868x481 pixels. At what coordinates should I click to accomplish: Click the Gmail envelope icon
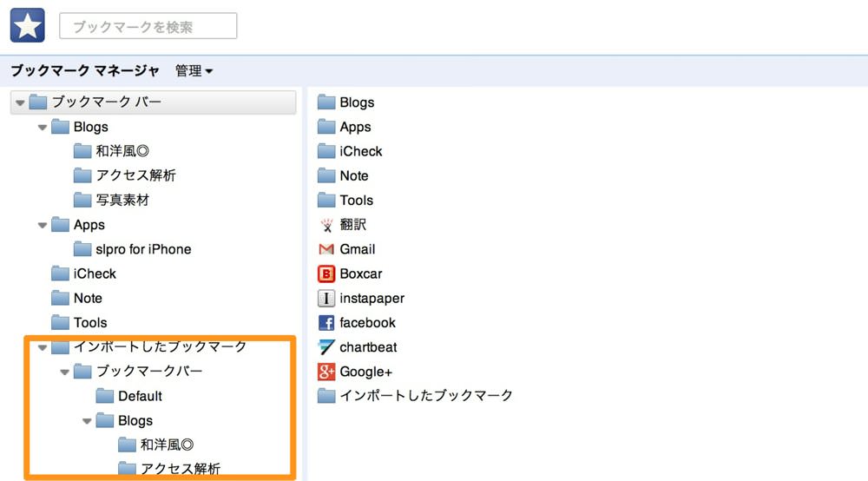coord(326,249)
